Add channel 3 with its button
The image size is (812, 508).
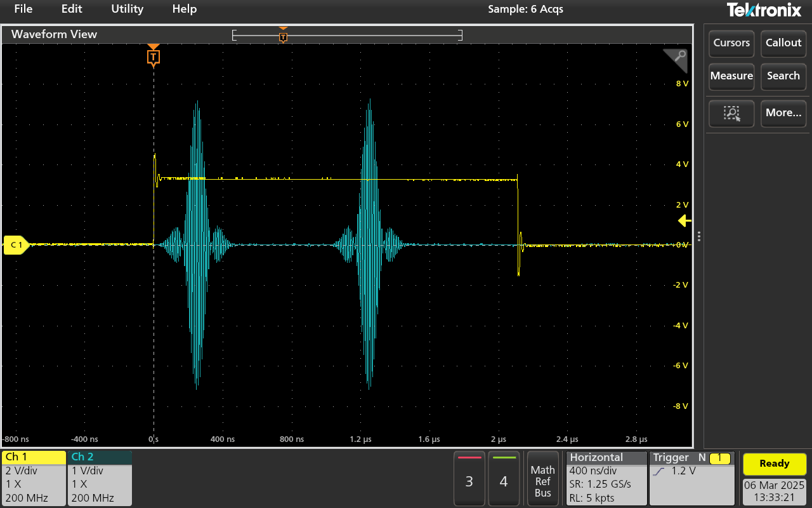[x=469, y=479]
